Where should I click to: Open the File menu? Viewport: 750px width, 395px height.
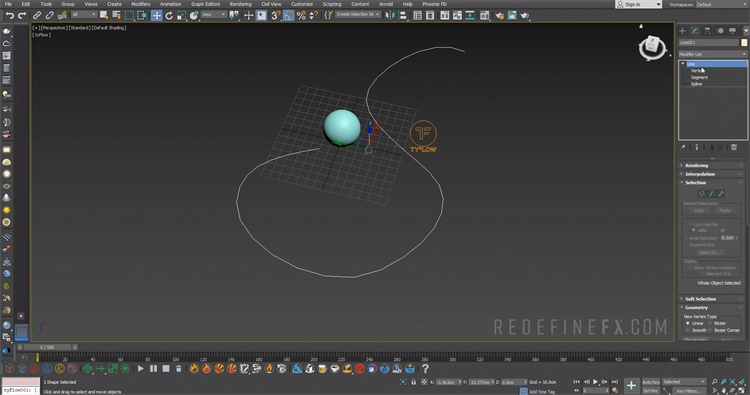(8, 4)
